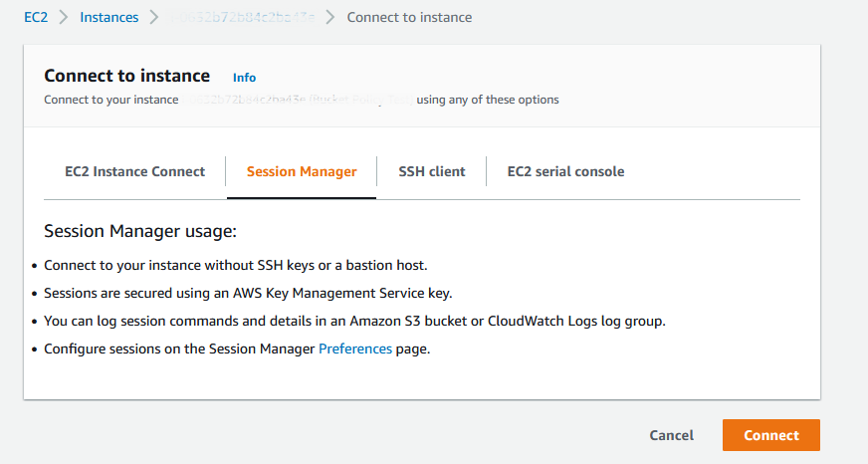Image resolution: width=868 pixels, height=464 pixels.
Task: Open the blurred instance ID breadcrumb
Action: (x=243, y=17)
